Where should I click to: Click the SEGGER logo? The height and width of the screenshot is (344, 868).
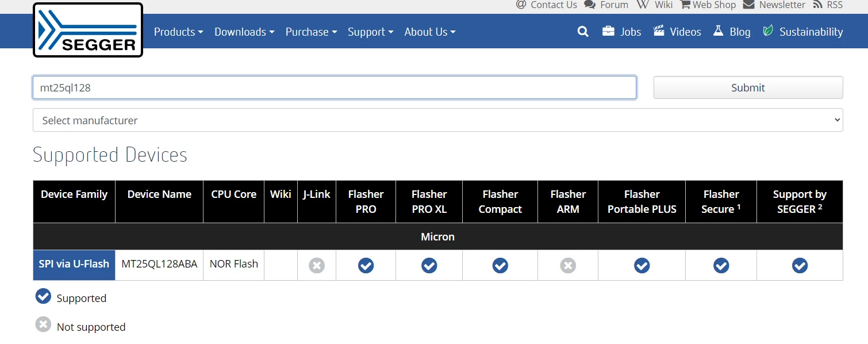click(88, 30)
